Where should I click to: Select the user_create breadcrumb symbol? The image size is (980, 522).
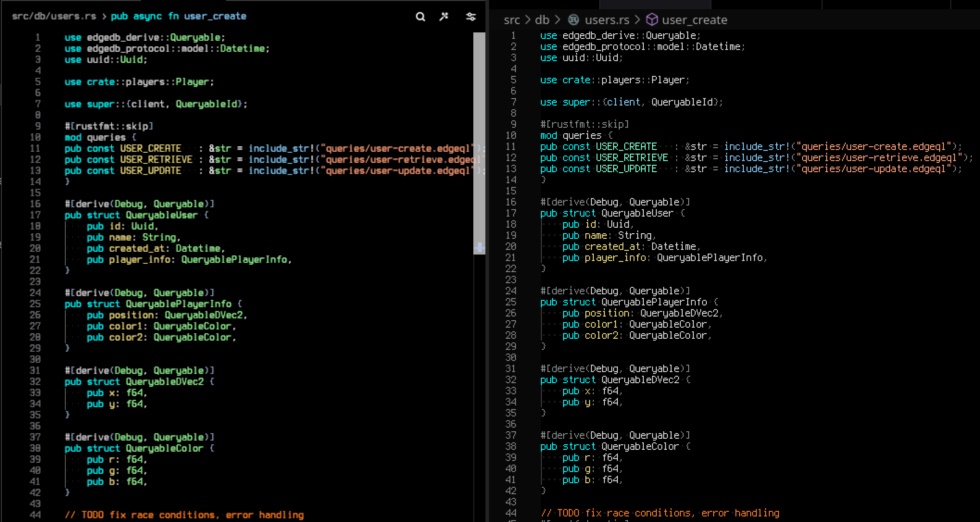(x=694, y=20)
